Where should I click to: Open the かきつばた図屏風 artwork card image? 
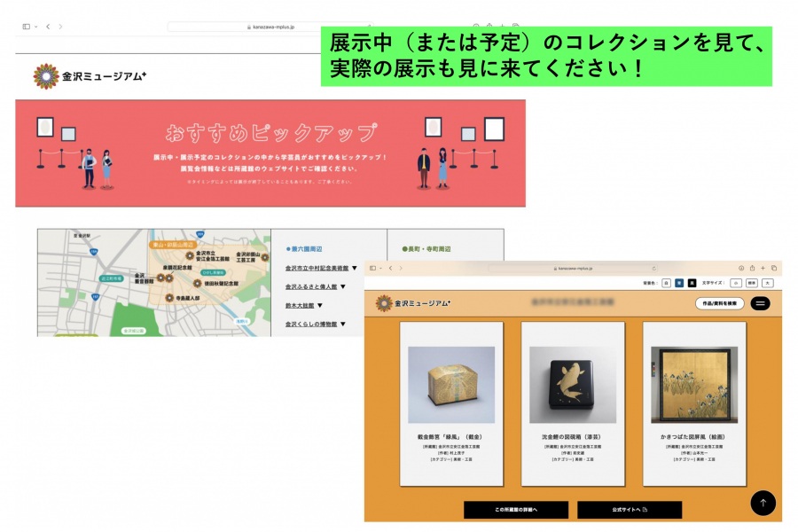tap(694, 385)
